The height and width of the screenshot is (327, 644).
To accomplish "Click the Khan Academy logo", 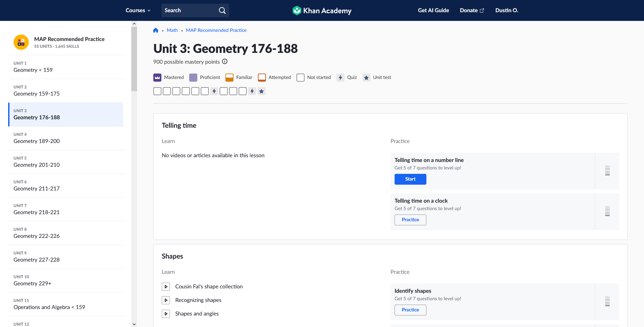I will pos(322,11).
